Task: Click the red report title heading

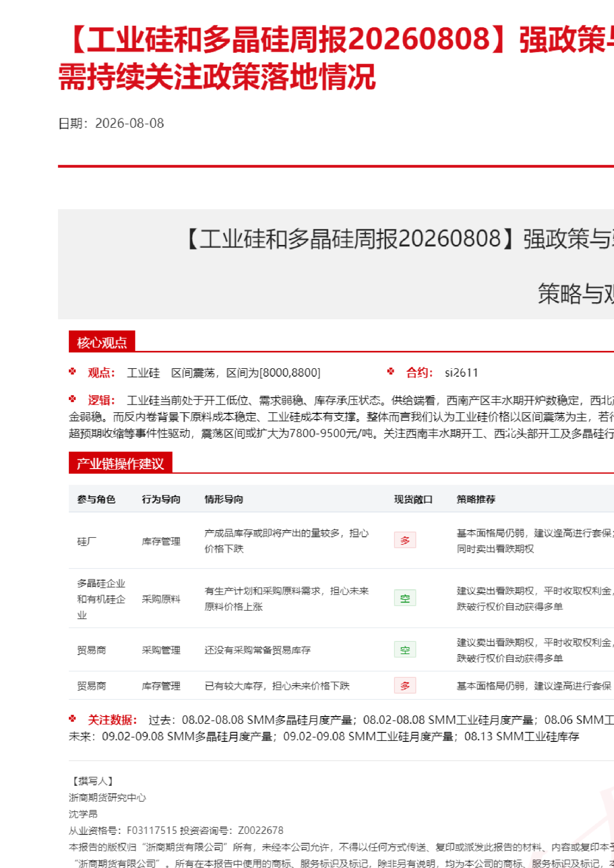Action: click(x=336, y=58)
